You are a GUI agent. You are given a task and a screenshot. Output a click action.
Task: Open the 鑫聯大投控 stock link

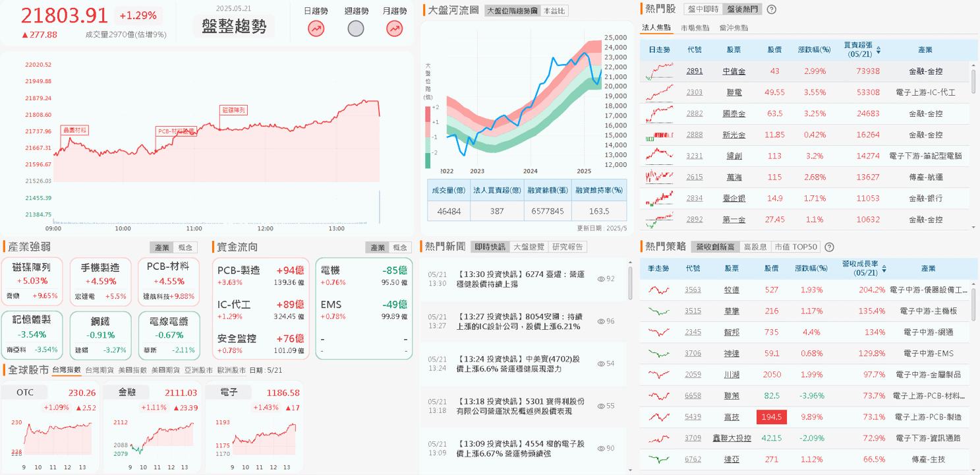point(732,438)
